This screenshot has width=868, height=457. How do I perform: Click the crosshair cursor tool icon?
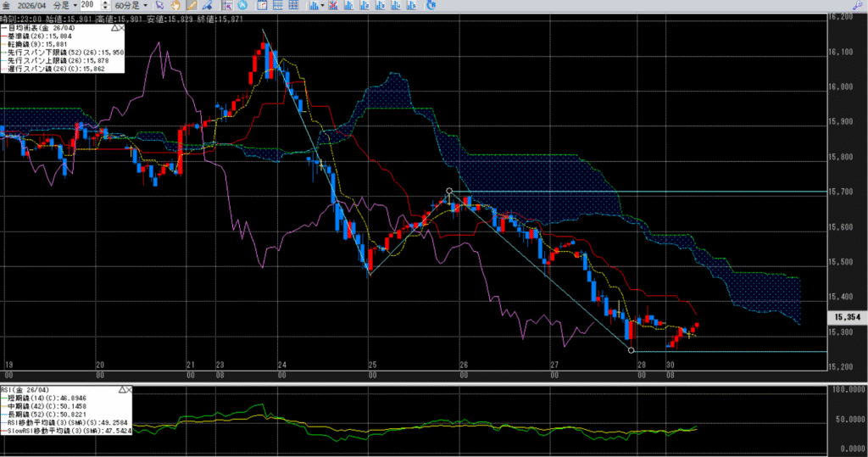pos(227,6)
